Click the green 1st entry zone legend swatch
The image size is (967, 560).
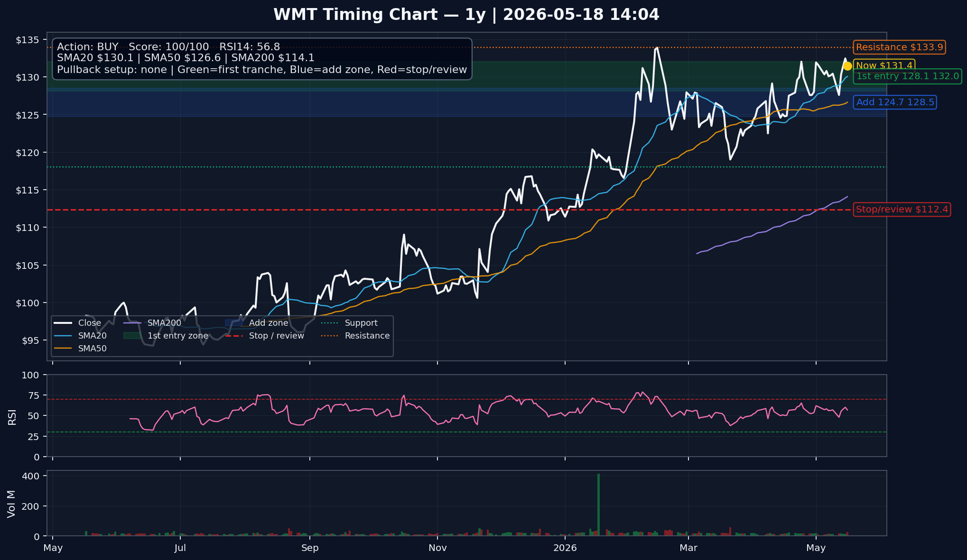tap(132, 336)
